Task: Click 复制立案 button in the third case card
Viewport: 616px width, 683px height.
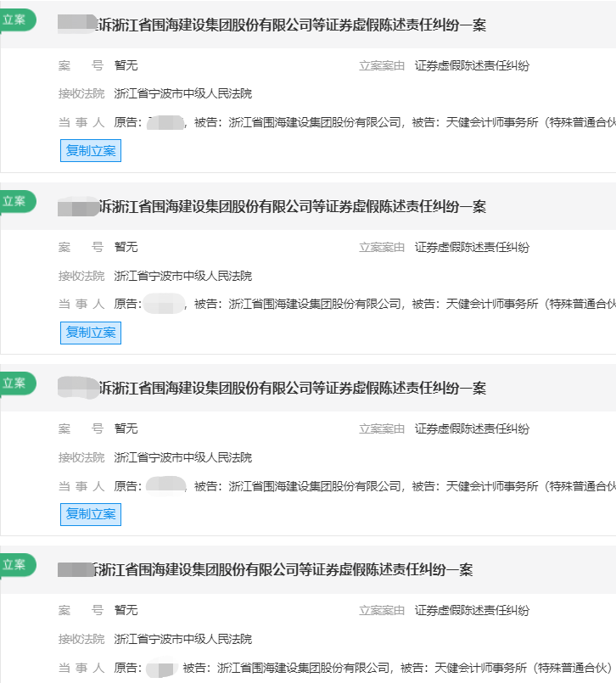Action: pos(91,514)
